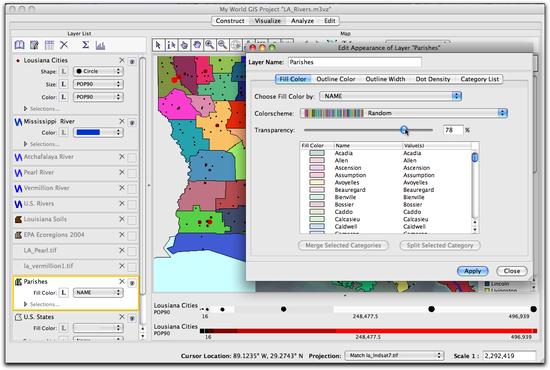Remove the Mississippi River layer with its X
550x370 pixels.
122,121
